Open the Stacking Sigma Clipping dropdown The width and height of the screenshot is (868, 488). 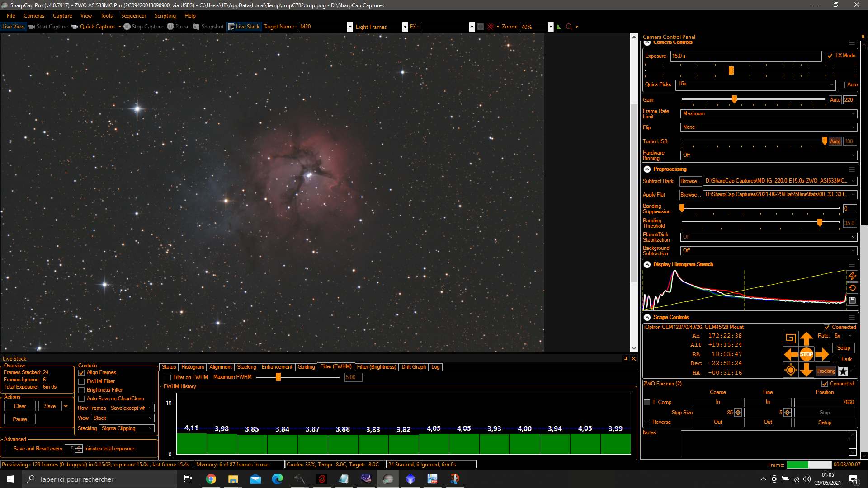click(x=127, y=428)
